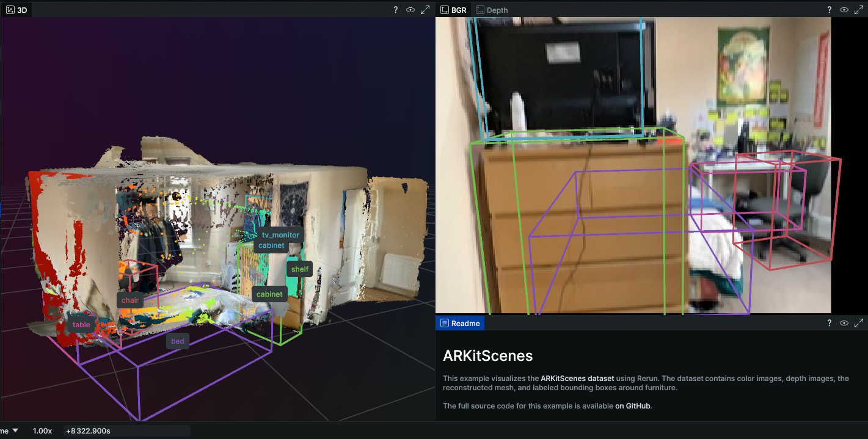Follow the 'on GitHub' source code link
Screen dimensions: 868x439
[x=633, y=406]
